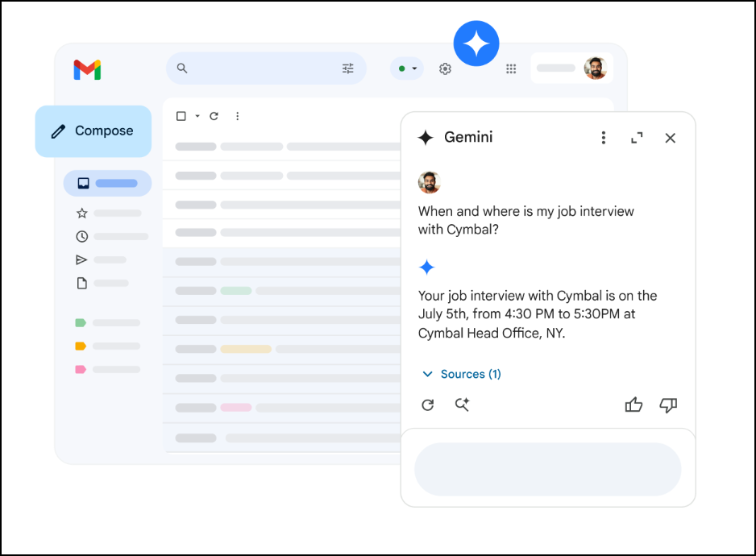Click the Gemini prompt input field
This screenshot has height=556, width=756.
[x=548, y=469]
